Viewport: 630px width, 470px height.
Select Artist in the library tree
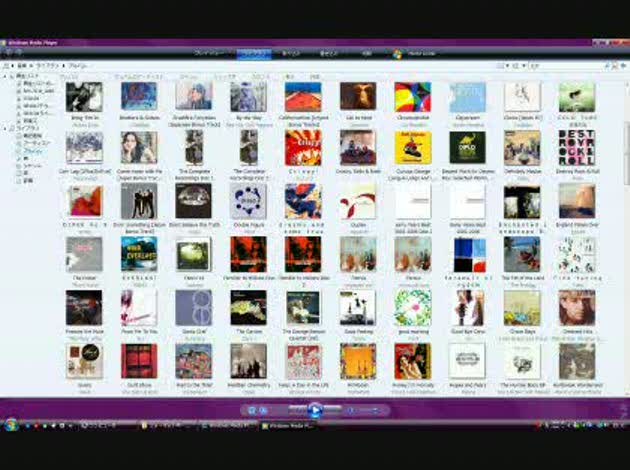[36, 143]
